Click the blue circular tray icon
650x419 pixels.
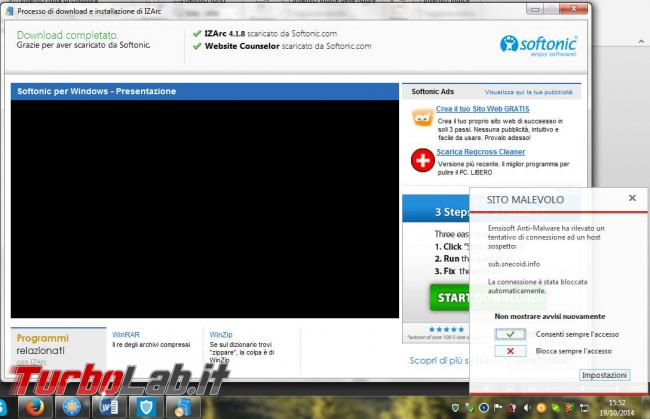point(484,408)
